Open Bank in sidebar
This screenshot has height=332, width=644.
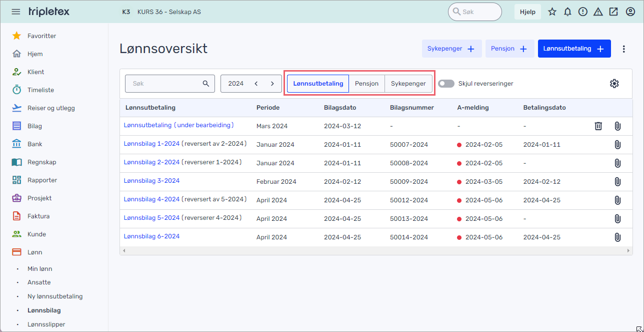34,144
